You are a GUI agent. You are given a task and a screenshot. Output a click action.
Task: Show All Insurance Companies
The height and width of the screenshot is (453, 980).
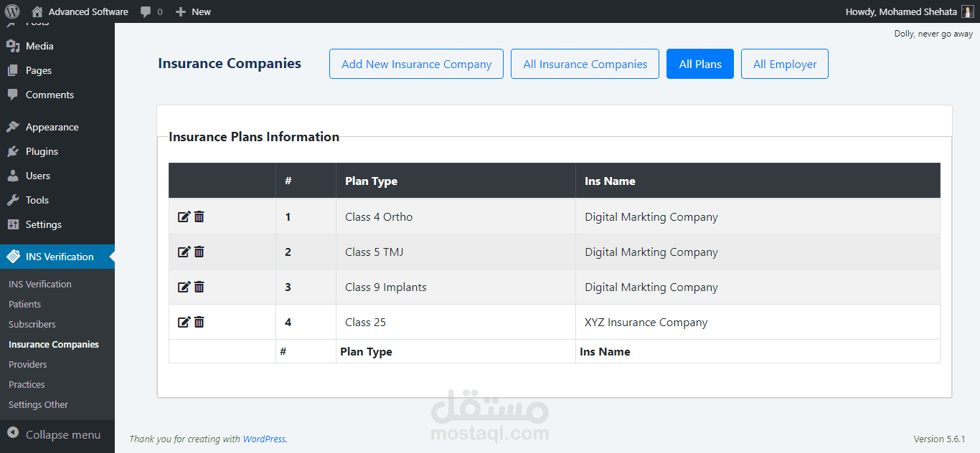pos(585,64)
